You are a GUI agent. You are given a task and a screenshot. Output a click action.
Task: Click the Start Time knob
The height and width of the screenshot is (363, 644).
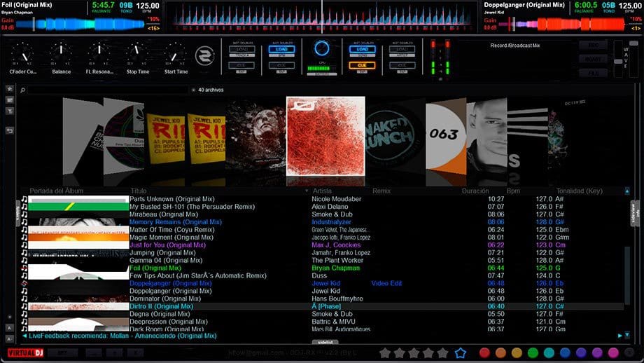pos(176,53)
